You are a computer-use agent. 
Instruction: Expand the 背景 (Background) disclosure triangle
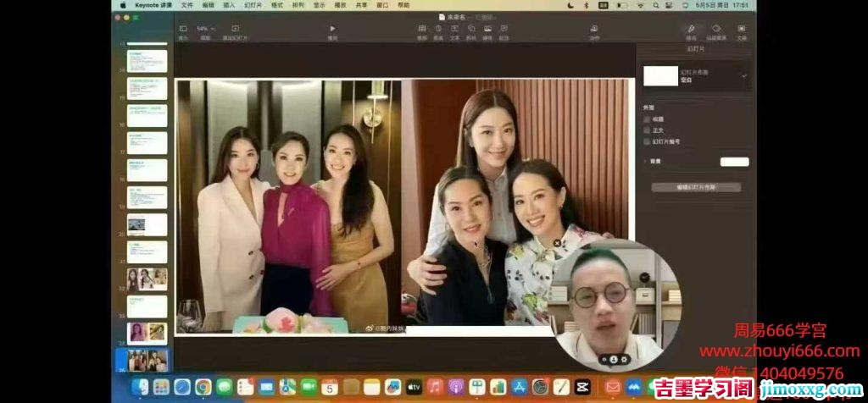tap(646, 161)
